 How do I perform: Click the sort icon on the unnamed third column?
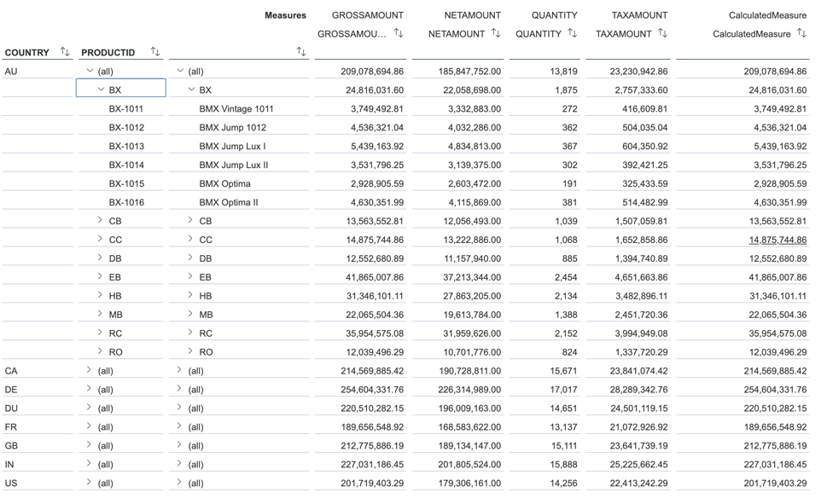point(300,51)
